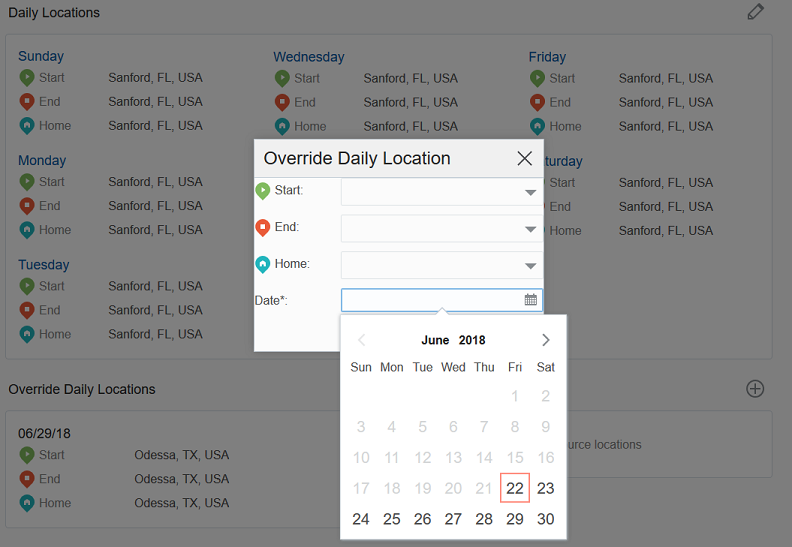Click the green Start pin icon in dialog
The image size is (792, 547).
[263, 190]
